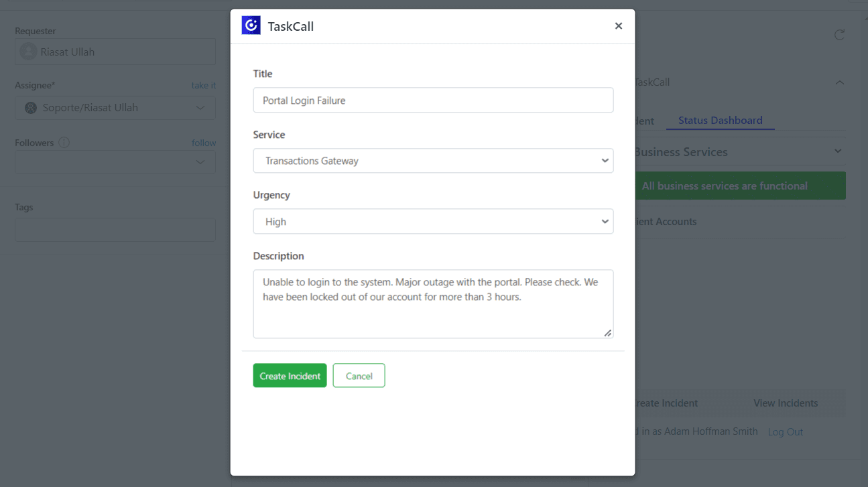Click the Tags input field
The width and height of the screenshot is (868, 487).
115,230
